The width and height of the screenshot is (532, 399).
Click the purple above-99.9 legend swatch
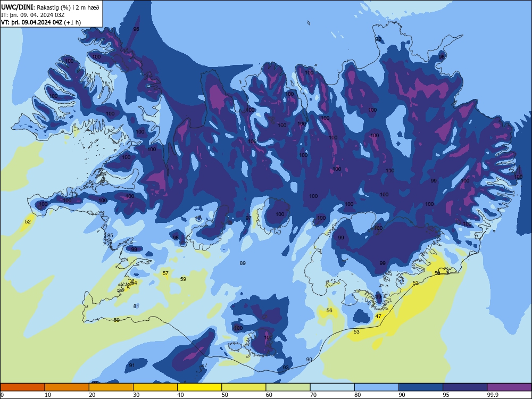tap(509, 387)
